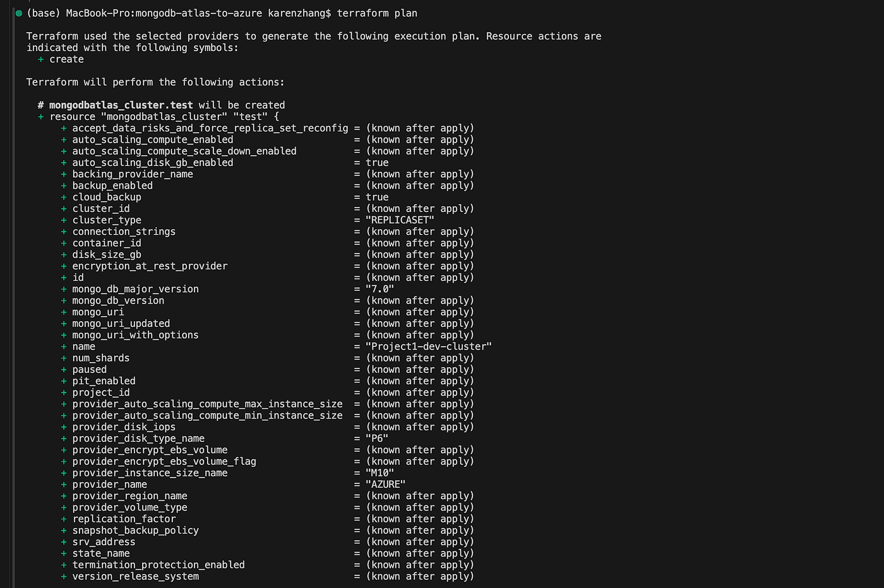Click the auto_scaling_disk_gb_enabled attribute
This screenshot has width=884, height=588.
(x=153, y=163)
